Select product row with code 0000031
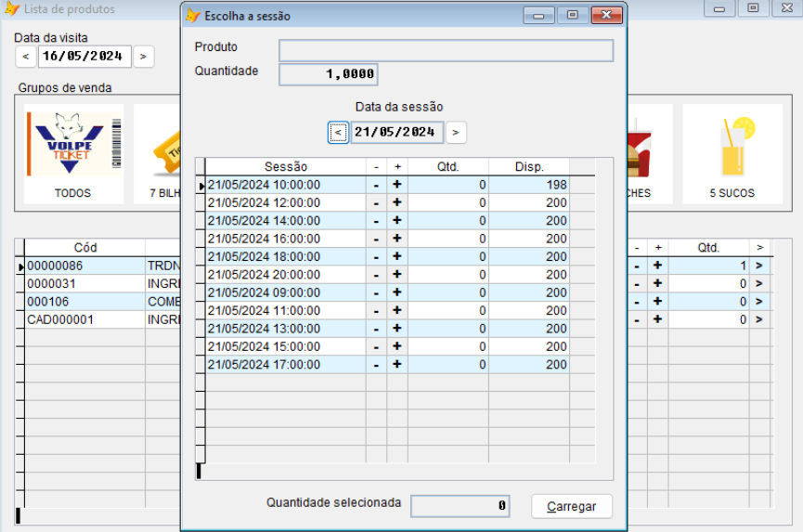The height and width of the screenshot is (532, 803). [x=84, y=284]
